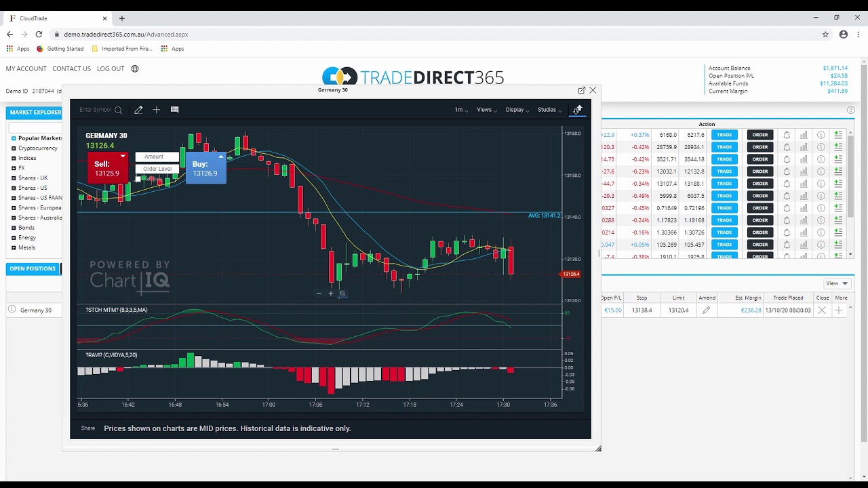Viewport: 868px width, 488px height.
Task: Click ORDER for the 28759.9 row
Action: [760, 147]
